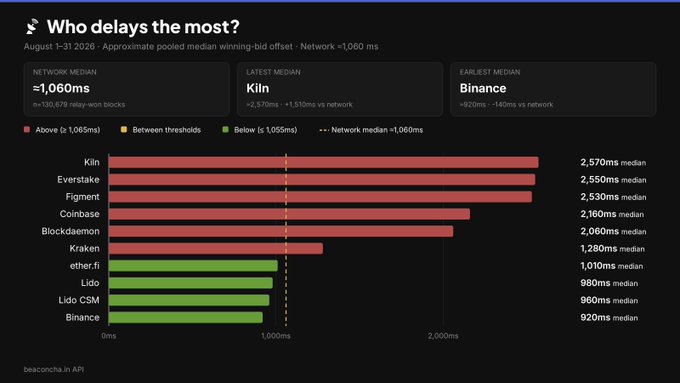
Task: Click the Lido CSM green bar
Action: tap(189, 300)
